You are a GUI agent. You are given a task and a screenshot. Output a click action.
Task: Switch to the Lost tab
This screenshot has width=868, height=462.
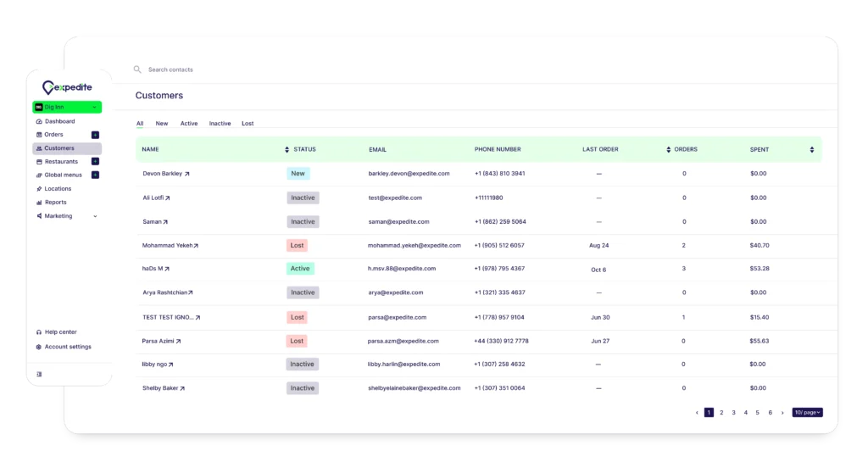tap(248, 124)
